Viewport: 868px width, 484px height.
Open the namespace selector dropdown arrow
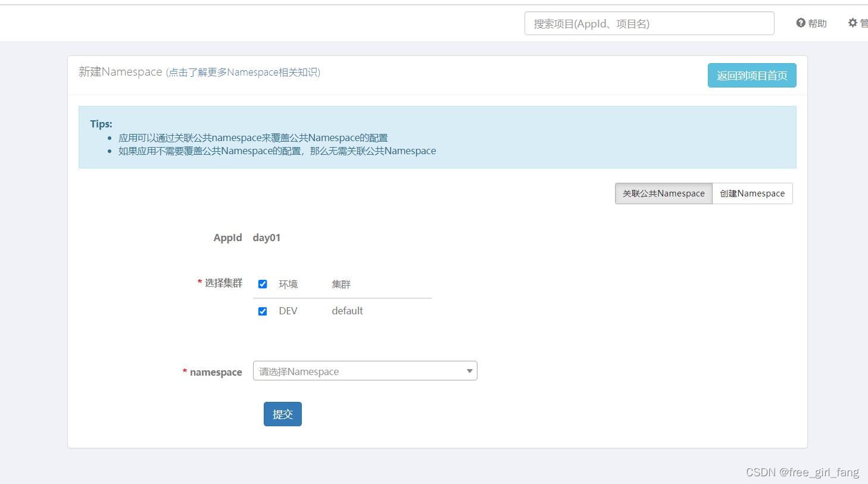tap(469, 370)
